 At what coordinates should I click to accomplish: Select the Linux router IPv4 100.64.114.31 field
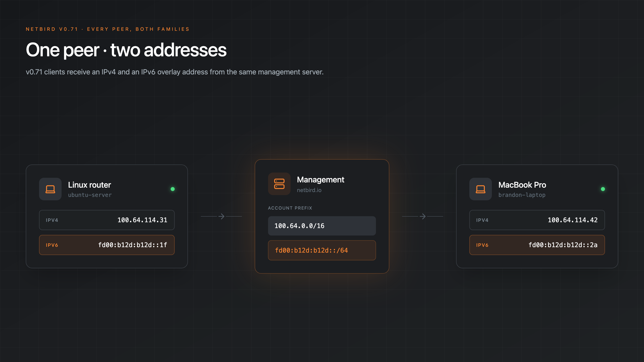(x=107, y=220)
